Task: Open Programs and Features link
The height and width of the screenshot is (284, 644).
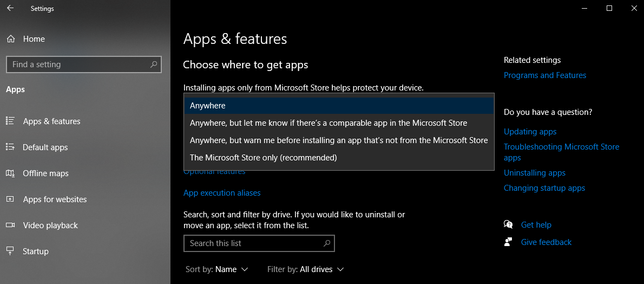Action: 545,75
